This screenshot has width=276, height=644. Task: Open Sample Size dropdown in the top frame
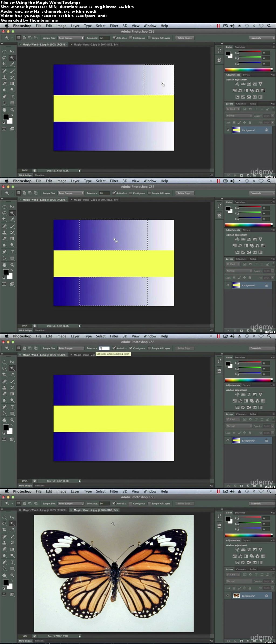[x=71, y=38]
